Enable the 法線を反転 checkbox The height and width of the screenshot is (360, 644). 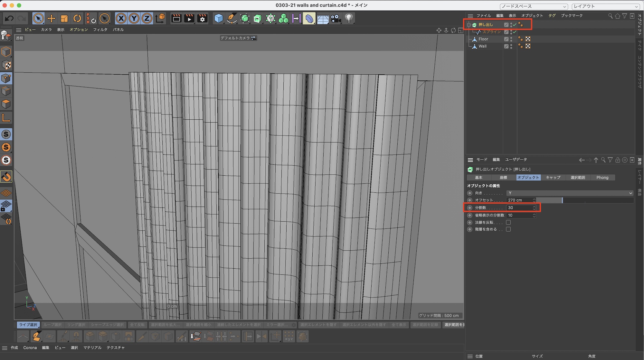[508, 222]
